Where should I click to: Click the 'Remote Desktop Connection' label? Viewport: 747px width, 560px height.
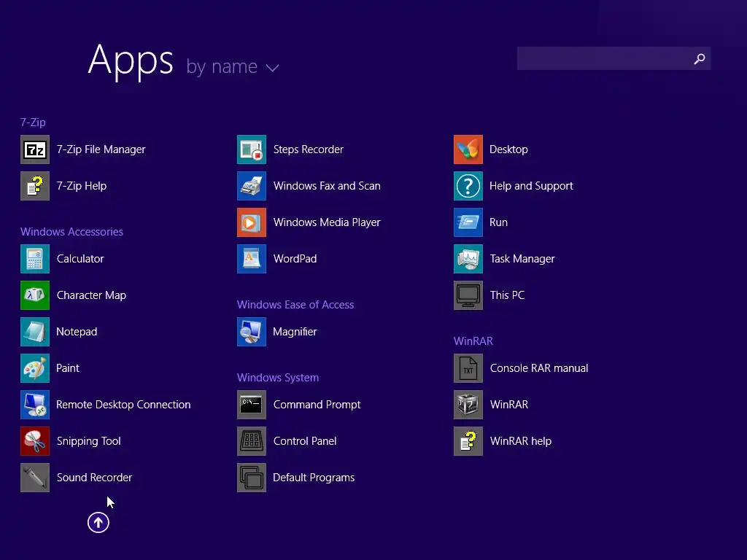[x=123, y=405]
